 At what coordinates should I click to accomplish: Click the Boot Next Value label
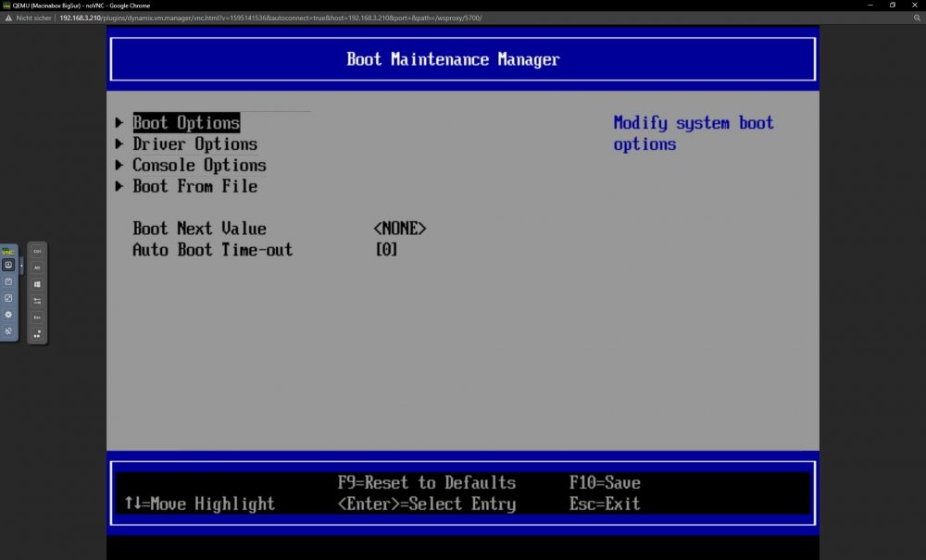tap(199, 229)
